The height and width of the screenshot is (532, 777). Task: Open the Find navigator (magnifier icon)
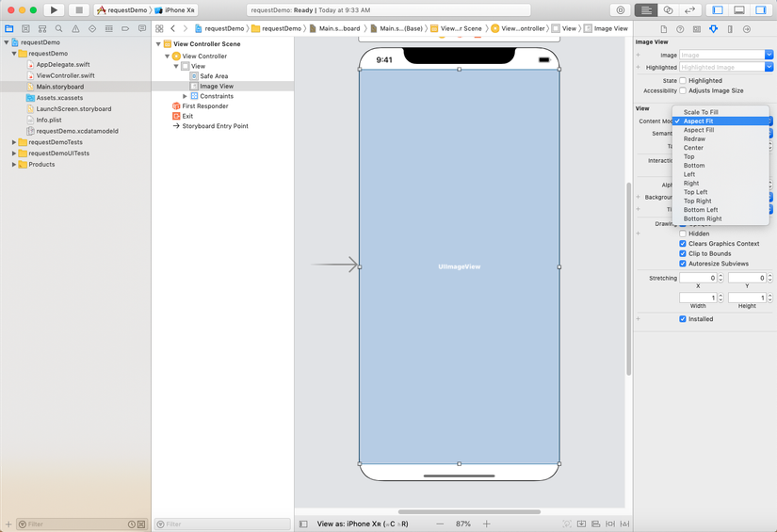58,29
